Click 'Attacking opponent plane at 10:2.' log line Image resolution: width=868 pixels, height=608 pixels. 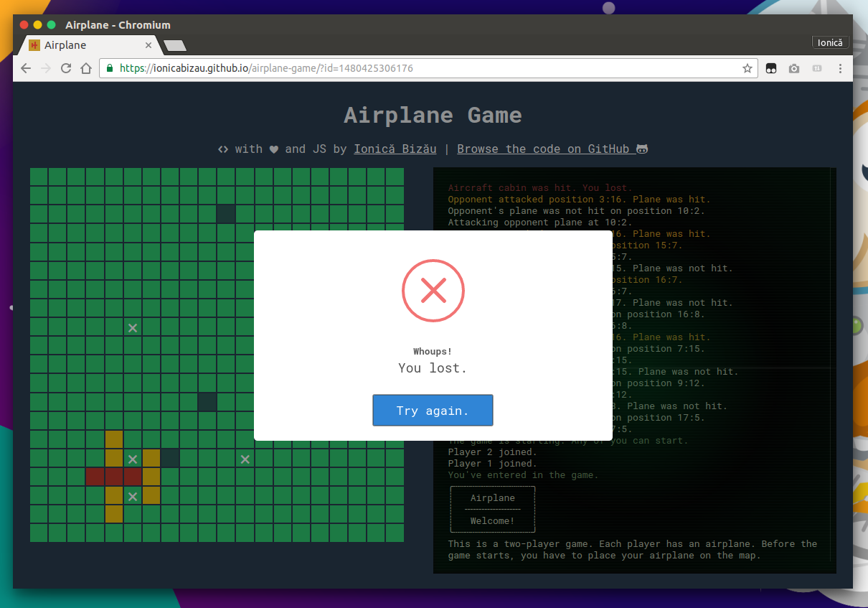click(x=539, y=223)
